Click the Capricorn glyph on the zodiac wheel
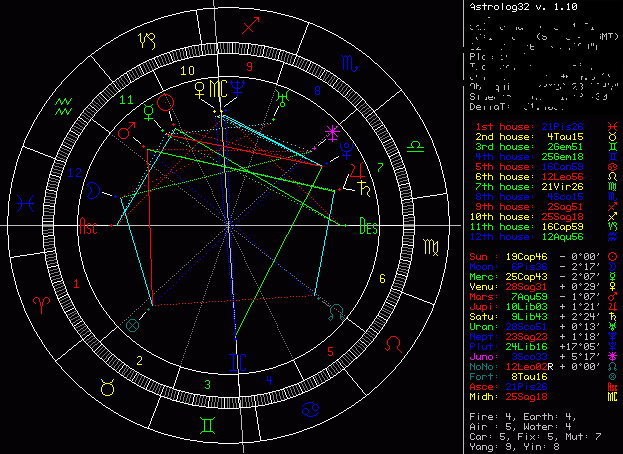This screenshot has height=454, width=623. pyautogui.click(x=147, y=41)
